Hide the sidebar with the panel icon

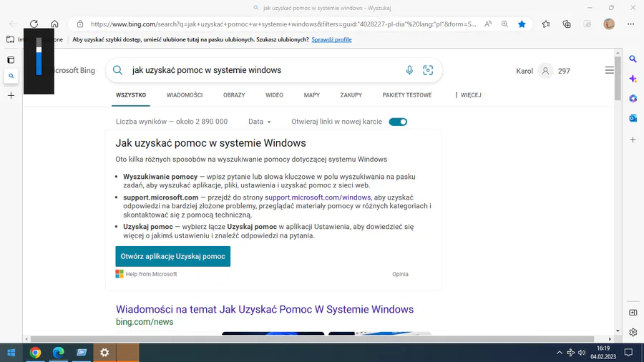tap(633, 313)
